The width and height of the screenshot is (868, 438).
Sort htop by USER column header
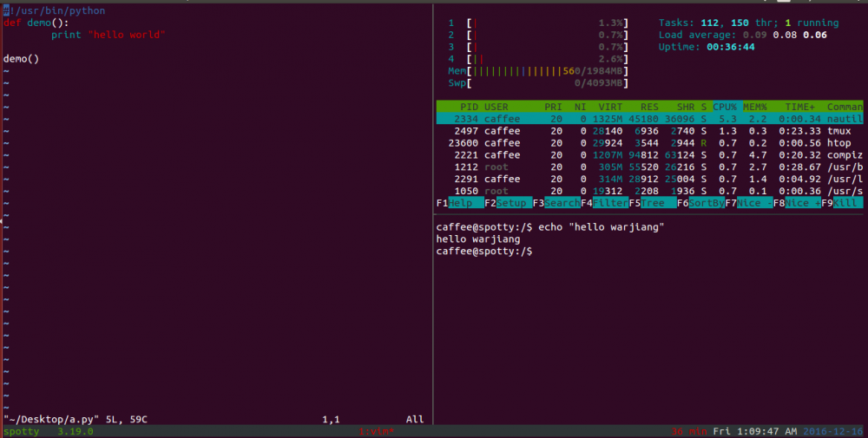(496, 107)
